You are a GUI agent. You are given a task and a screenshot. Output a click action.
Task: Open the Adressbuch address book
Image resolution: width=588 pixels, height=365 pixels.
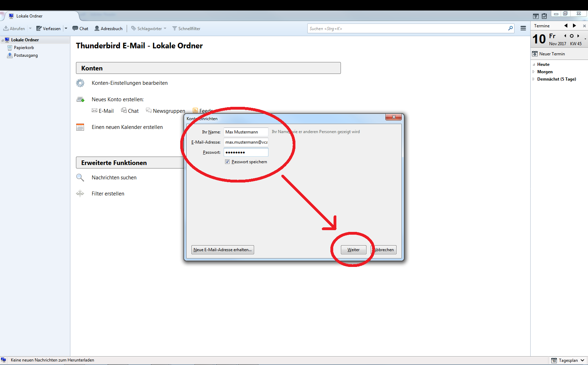(x=108, y=28)
